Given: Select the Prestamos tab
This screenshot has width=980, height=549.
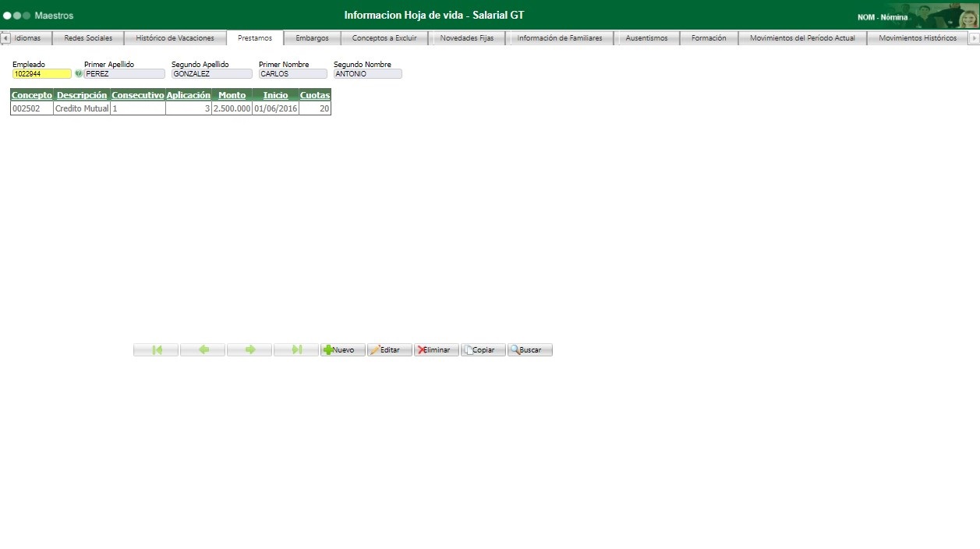Looking at the screenshot, I should point(255,37).
